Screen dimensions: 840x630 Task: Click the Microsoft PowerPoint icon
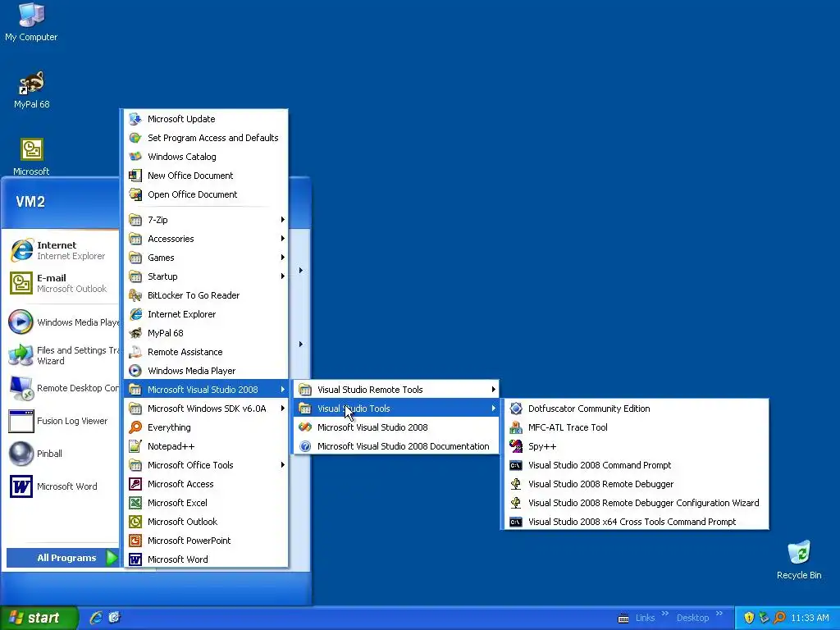(135, 541)
